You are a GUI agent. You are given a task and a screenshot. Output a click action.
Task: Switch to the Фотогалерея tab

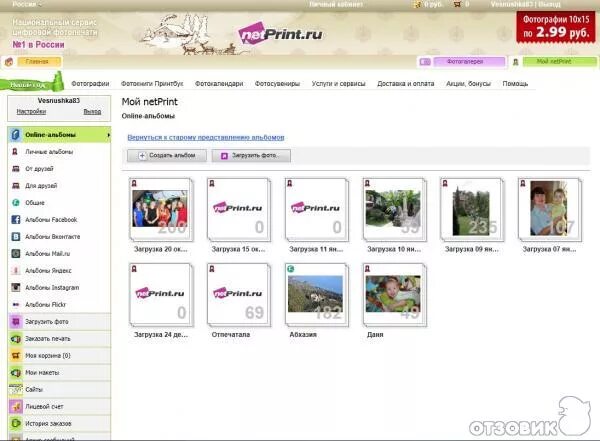[x=469, y=62]
